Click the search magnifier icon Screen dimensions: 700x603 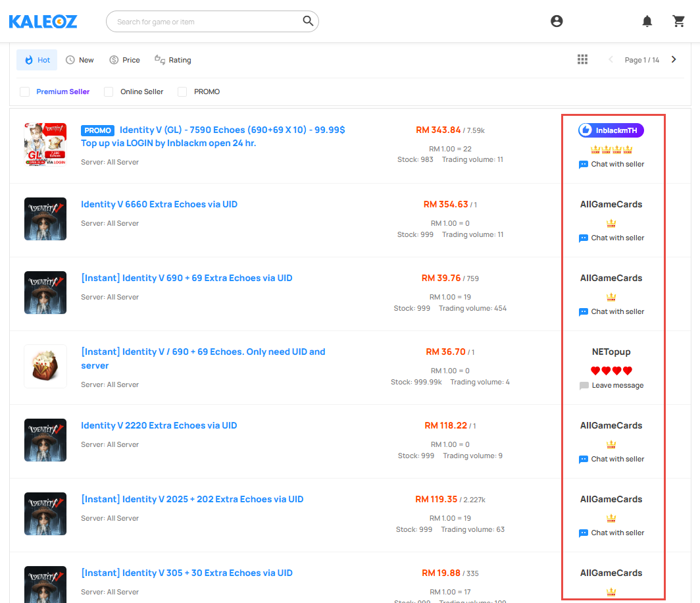308,21
